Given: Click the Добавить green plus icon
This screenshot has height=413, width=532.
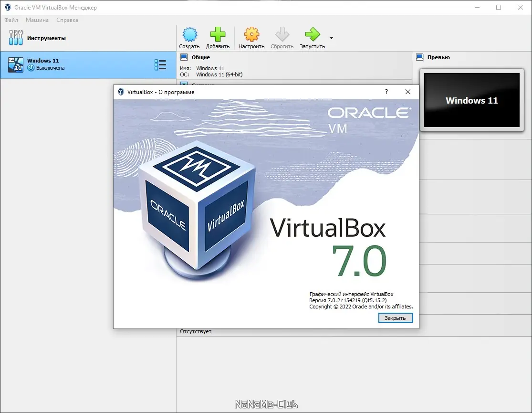Looking at the screenshot, I should pos(218,34).
